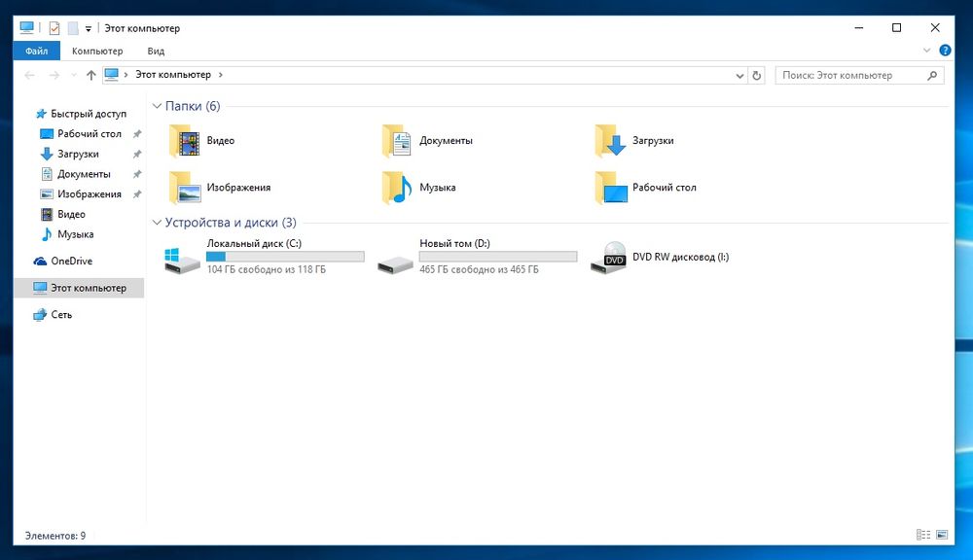Viewport: 973px width, 560px height.
Task: Unpin Изображения using its pin icon
Action: coord(137,194)
